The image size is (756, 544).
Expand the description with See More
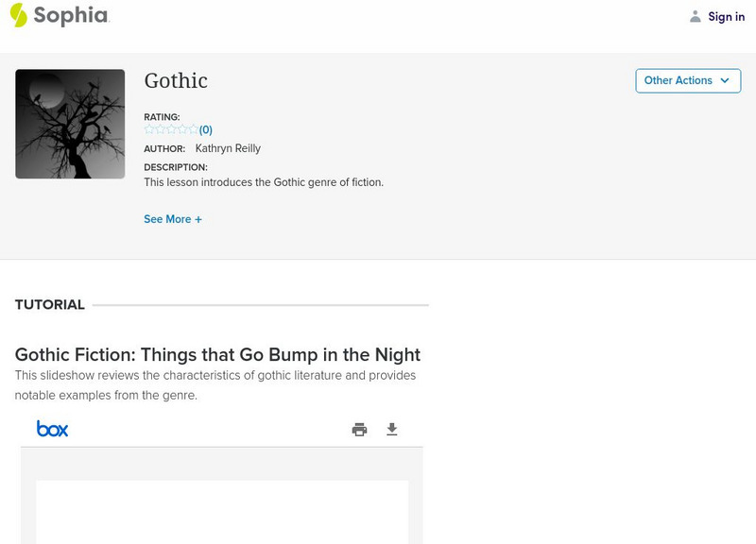[173, 218]
